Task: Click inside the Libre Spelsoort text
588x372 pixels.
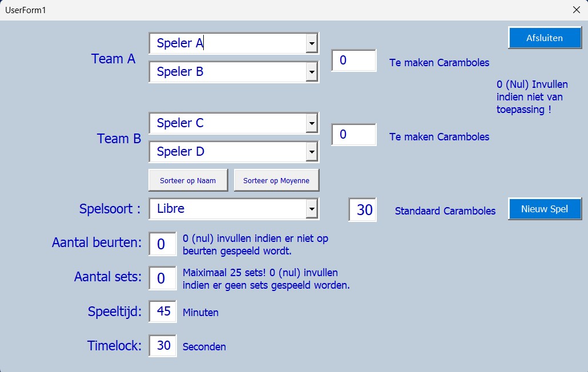Action: pos(228,209)
